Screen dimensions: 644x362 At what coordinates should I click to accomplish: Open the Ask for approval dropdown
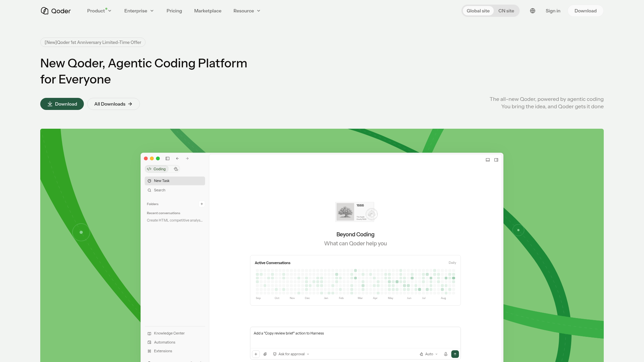point(291,354)
